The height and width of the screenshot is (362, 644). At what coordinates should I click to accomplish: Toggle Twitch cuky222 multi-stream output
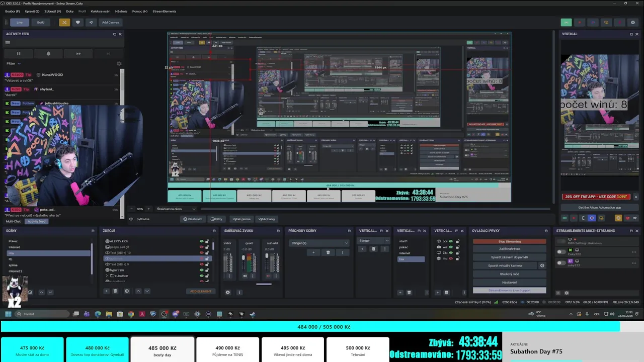[x=561, y=262]
